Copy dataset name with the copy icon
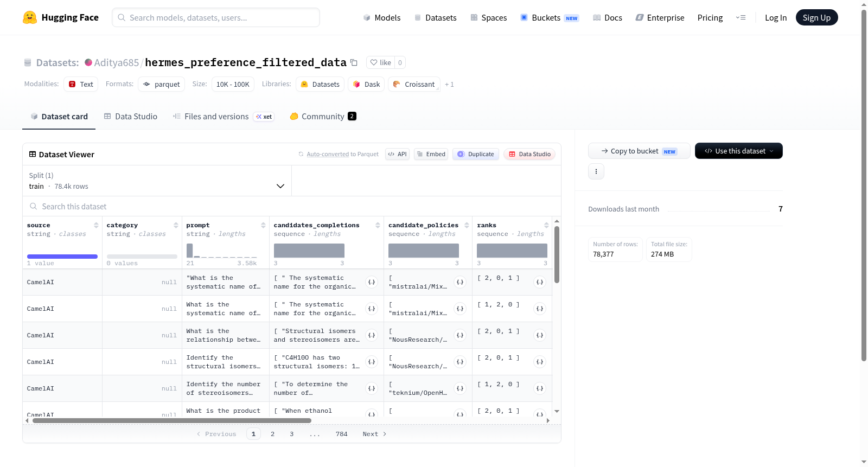Screen dimensions: 868x467 coord(354,62)
